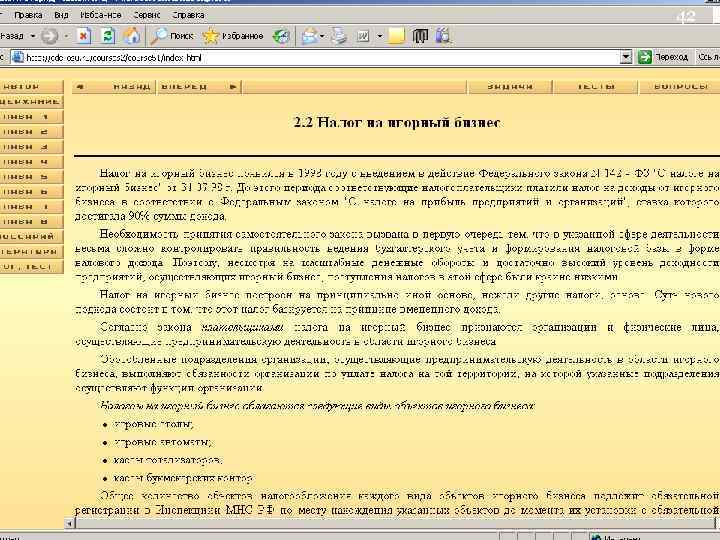Open the ЛИТЕРАТУРА sidebar button
This screenshot has width=720, height=540.
31,252
